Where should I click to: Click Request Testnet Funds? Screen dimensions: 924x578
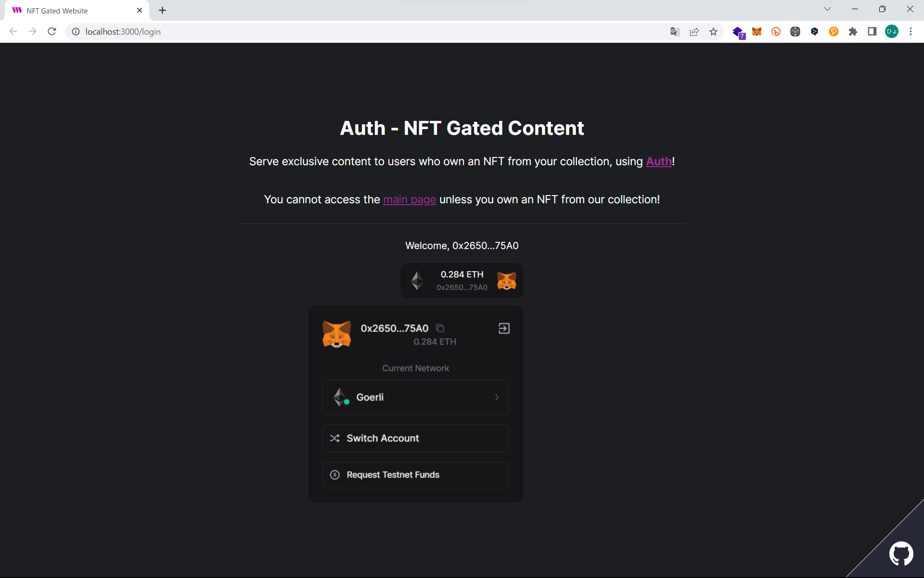[x=415, y=475]
